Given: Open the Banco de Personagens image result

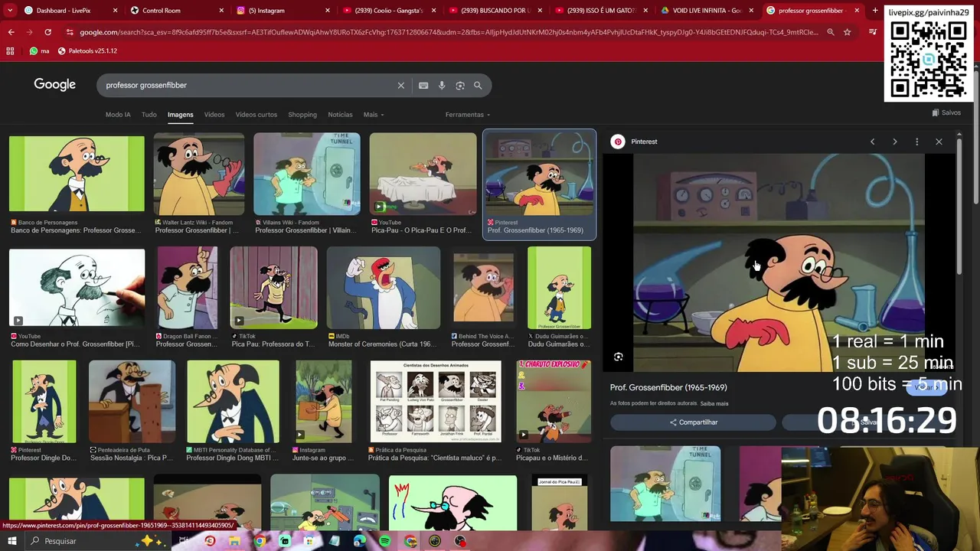Looking at the screenshot, I should pos(77,174).
